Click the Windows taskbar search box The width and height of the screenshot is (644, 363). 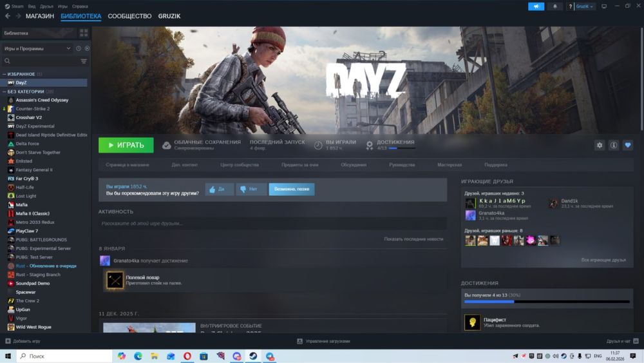tap(64, 356)
